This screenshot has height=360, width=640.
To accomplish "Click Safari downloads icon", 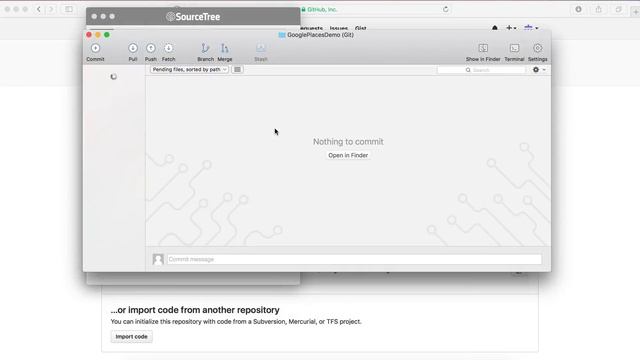I will point(578,9).
